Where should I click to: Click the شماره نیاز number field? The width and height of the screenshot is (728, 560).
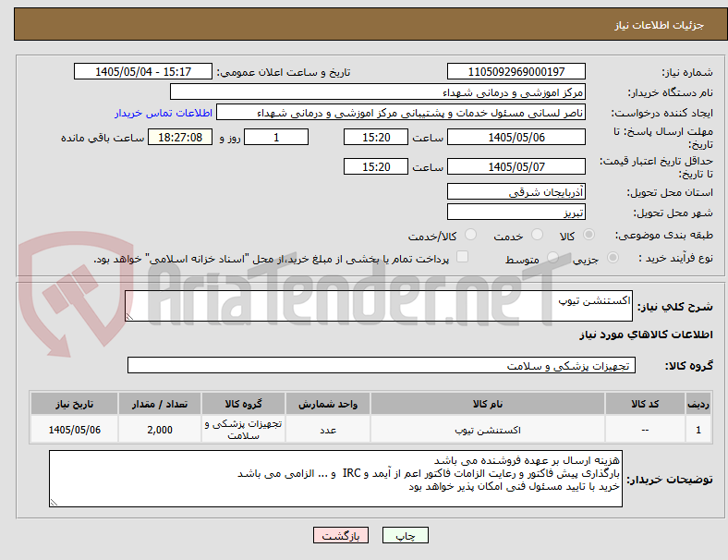pyautogui.click(x=516, y=72)
